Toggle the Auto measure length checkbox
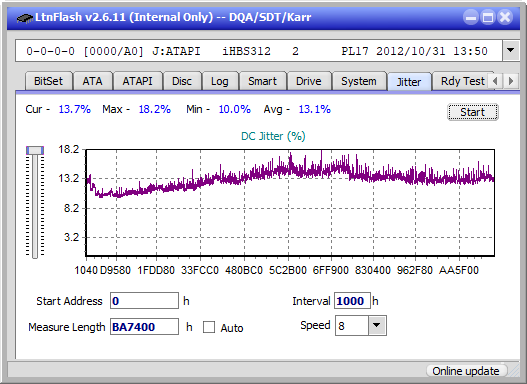 (x=209, y=327)
